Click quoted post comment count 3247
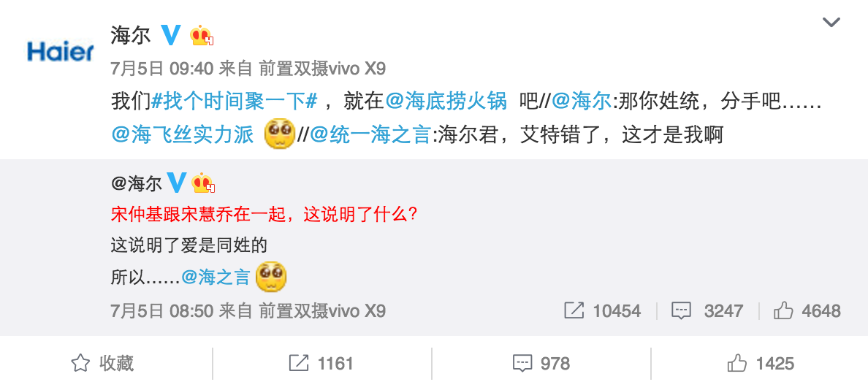 [707, 311]
